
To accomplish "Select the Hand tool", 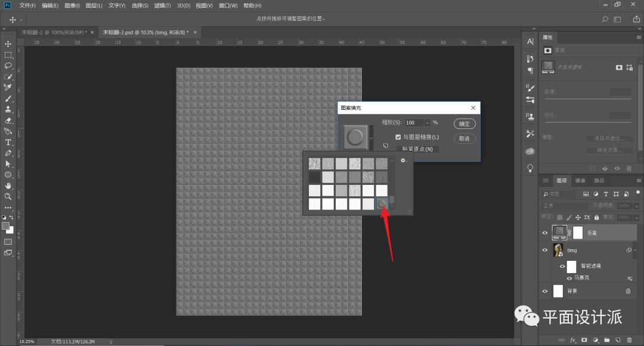I will tap(8, 186).
